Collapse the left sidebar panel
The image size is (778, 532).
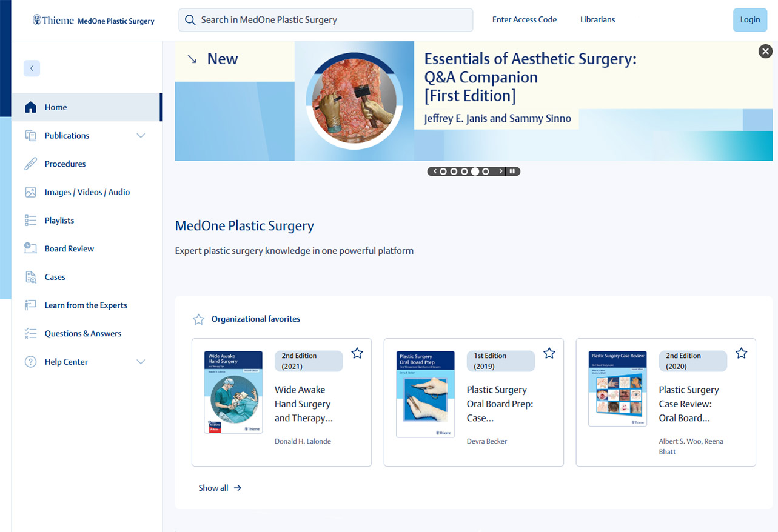point(32,68)
